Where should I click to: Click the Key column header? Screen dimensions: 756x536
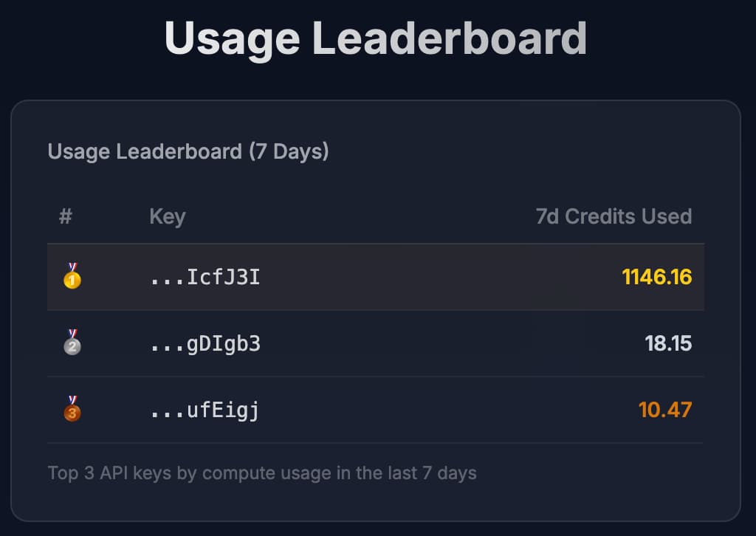pos(167,216)
